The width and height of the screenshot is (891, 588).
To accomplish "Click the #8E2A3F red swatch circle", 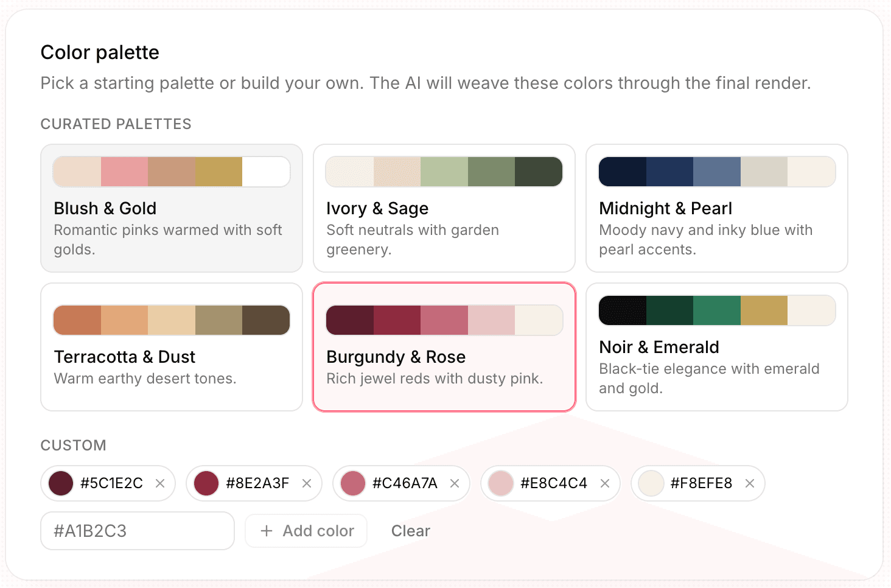I will pos(206,483).
